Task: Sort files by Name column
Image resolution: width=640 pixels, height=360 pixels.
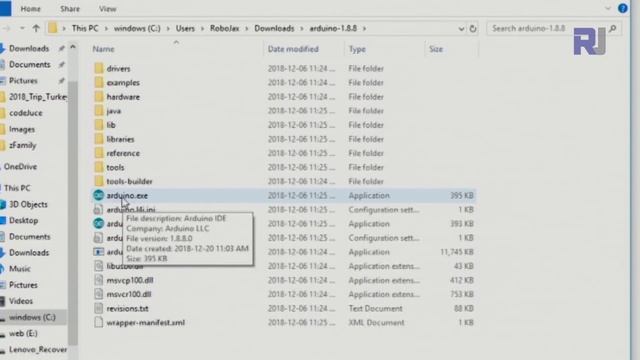Action: pyautogui.click(x=103, y=49)
